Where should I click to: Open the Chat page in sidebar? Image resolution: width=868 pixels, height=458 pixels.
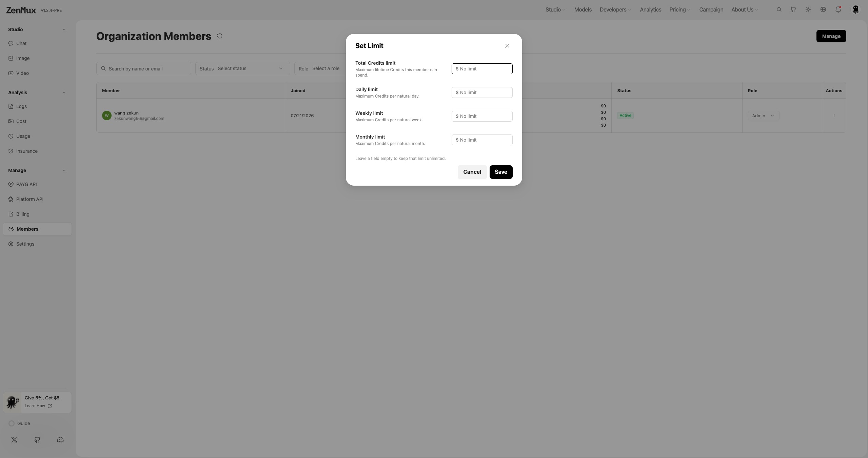tap(37, 43)
